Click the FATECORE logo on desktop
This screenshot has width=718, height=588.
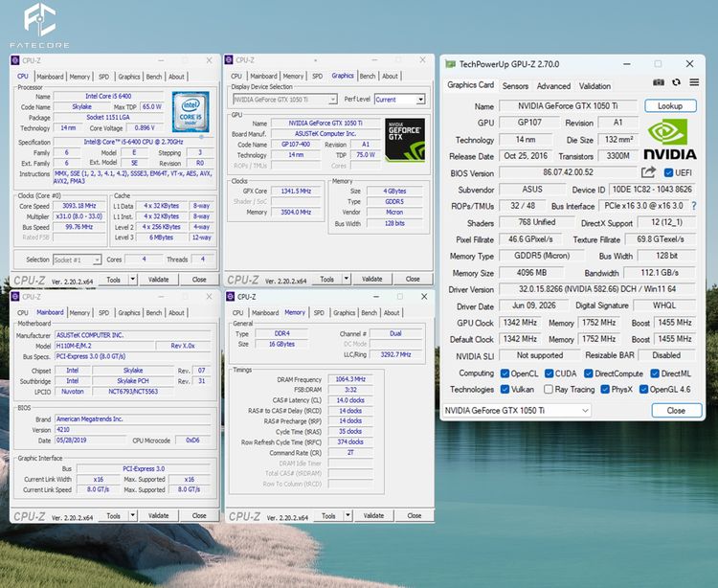[40, 26]
